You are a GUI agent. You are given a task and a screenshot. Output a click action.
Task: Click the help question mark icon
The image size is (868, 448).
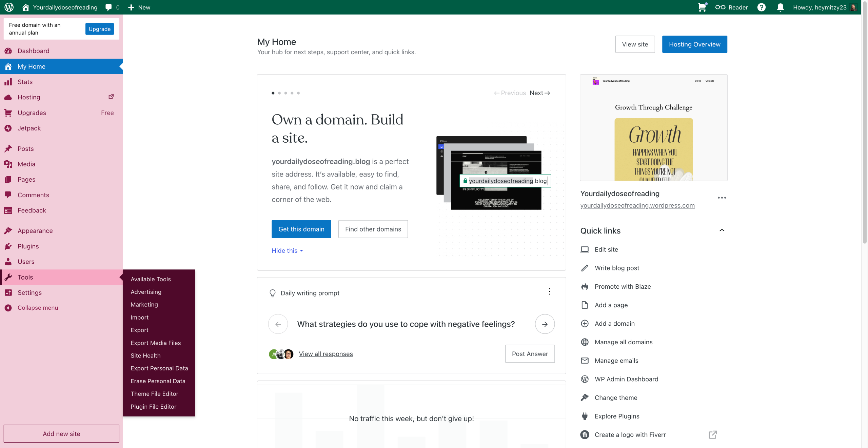coord(761,7)
